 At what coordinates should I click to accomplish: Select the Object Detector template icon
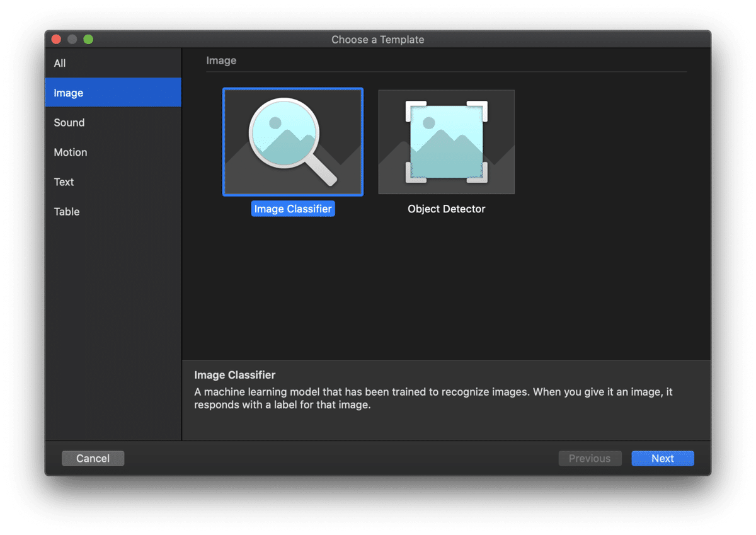[447, 142]
